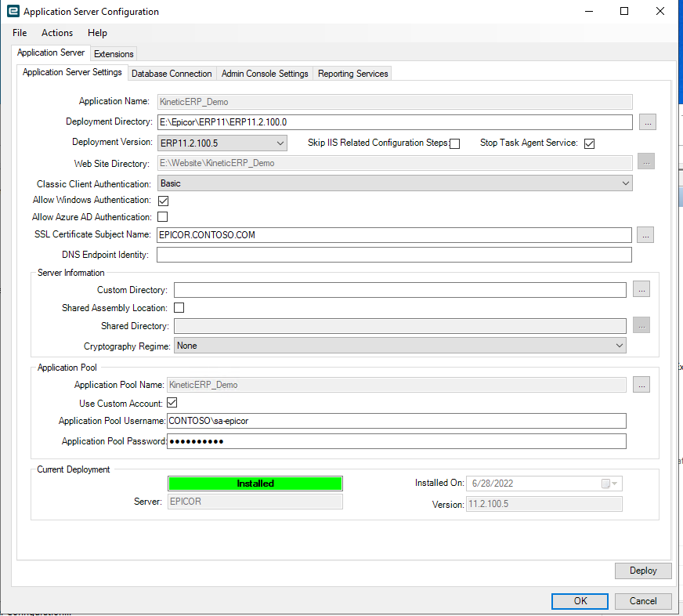Image resolution: width=683 pixels, height=616 pixels.
Task: Click the Application Pool Name field
Action: click(x=396, y=385)
